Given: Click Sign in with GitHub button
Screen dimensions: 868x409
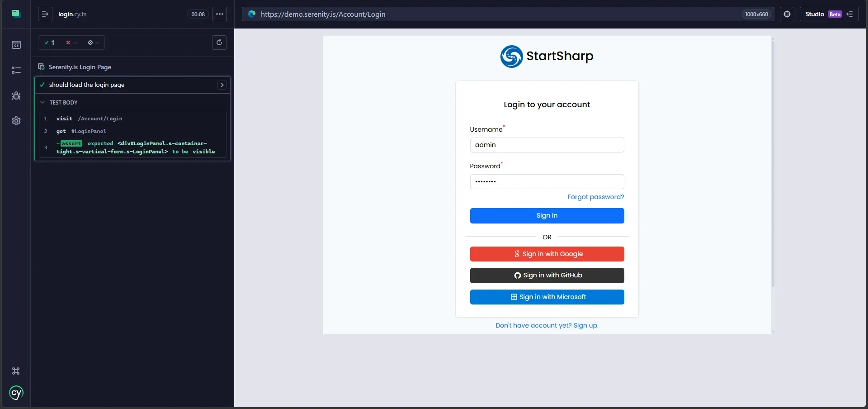Looking at the screenshot, I should pos(547,276).
